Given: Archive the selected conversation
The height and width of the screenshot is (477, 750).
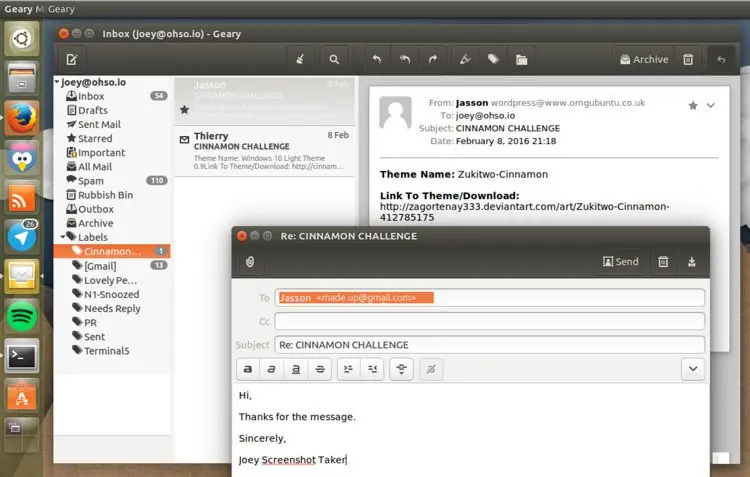Looking at the screenshot, I should [x=644, y=59].
